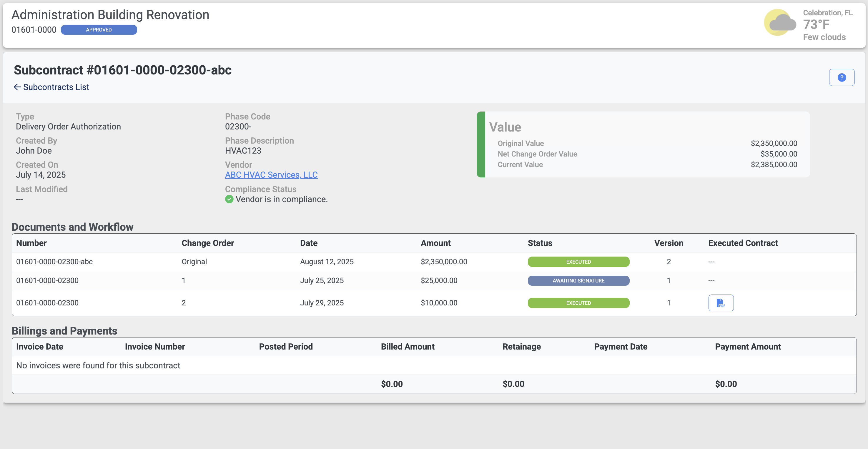Viewport: 868px width, 449px height.
Task: Click the APPROVED badge next to project number
Action: point(99,30)
